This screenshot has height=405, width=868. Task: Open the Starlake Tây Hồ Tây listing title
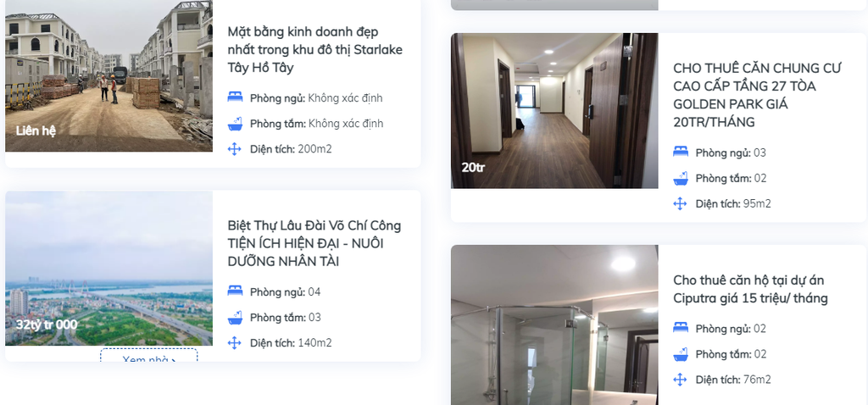point(315,50)
